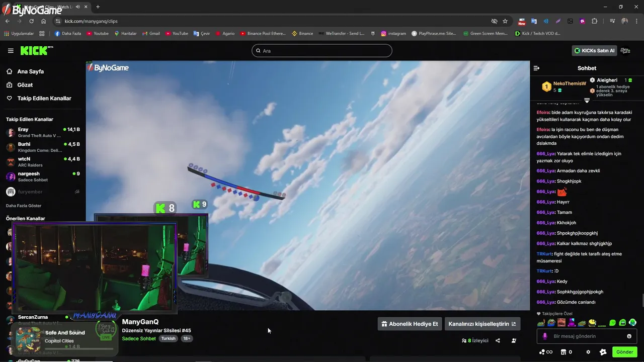
Task: Click NekoThemisW on the leaderboard
Action: [x=570, y=83]
